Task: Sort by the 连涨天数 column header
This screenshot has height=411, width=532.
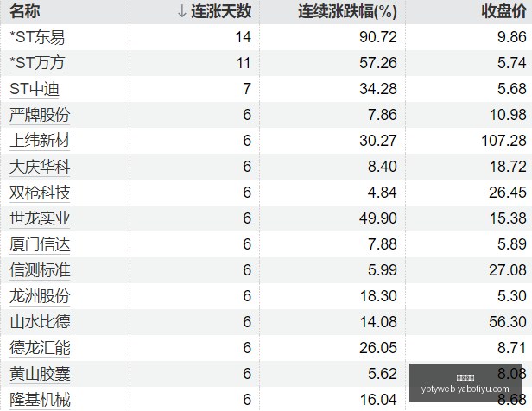Action: point(221,11)
